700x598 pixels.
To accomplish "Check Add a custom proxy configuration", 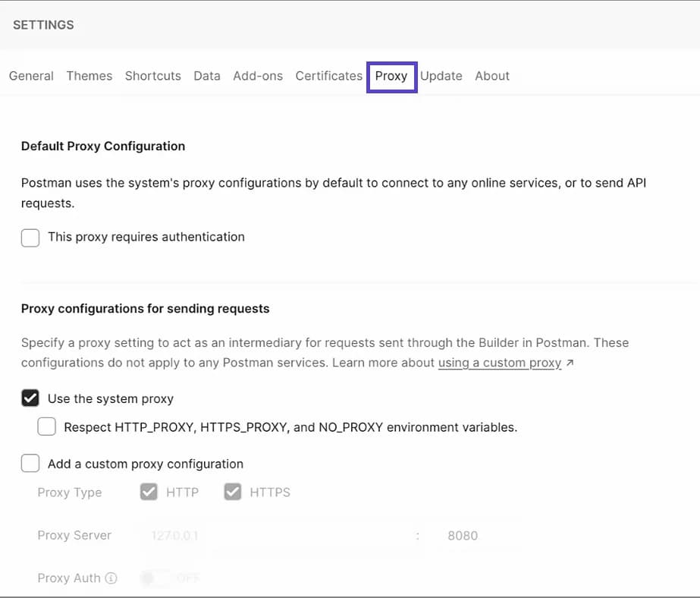I will click(x=30, y=463).
